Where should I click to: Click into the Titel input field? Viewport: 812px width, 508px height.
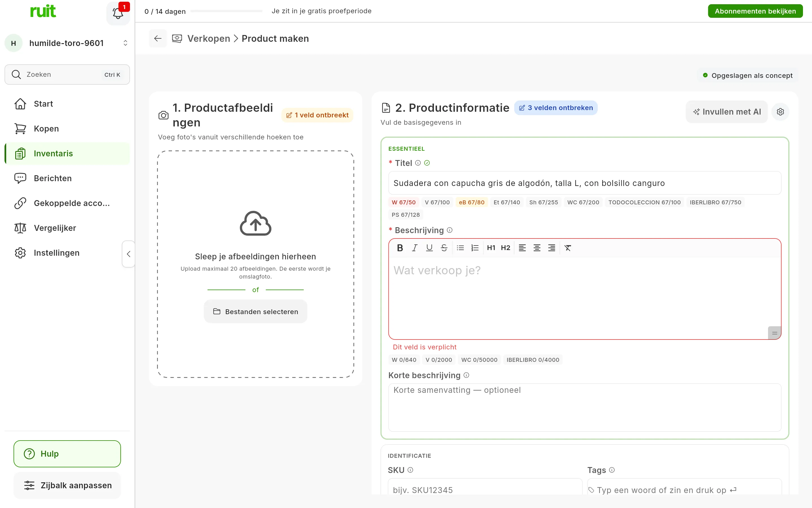coord(584,183)
